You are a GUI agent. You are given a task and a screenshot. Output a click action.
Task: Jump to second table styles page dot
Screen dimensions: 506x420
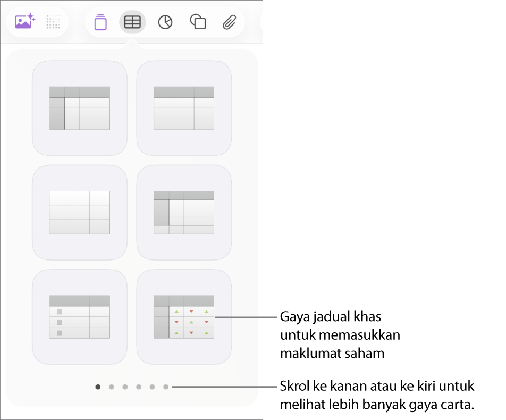[112, 387]
